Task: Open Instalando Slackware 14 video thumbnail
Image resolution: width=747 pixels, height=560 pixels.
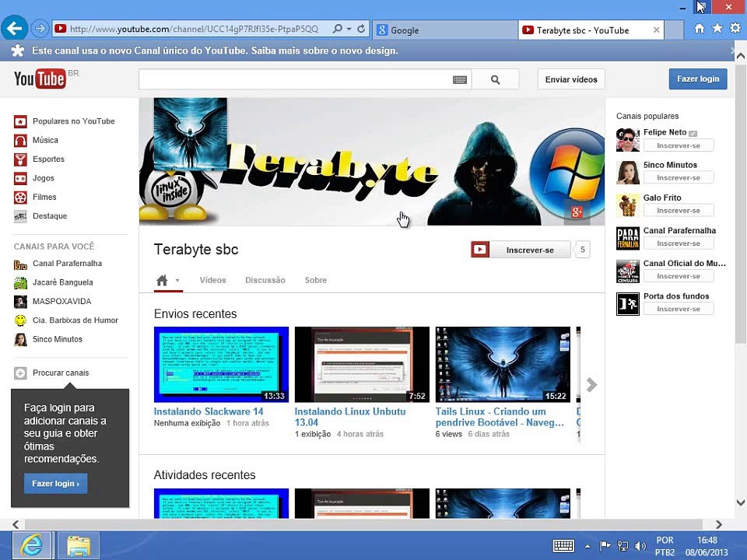Action: tap(221, 364)
